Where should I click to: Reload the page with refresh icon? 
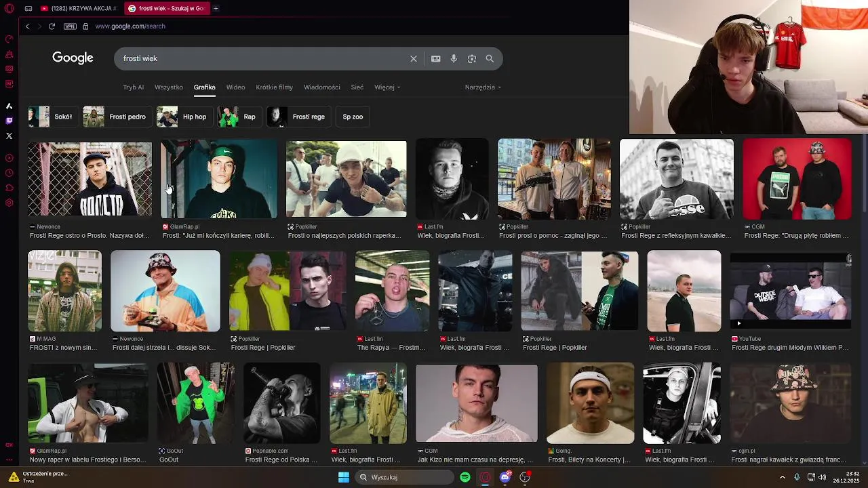(52, 26)
